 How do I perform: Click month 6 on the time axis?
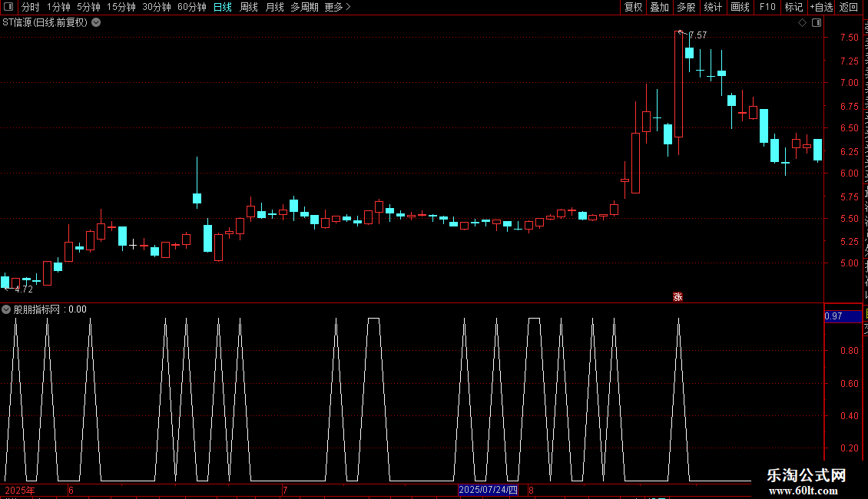pyautogui.click(x=71, y=490)
